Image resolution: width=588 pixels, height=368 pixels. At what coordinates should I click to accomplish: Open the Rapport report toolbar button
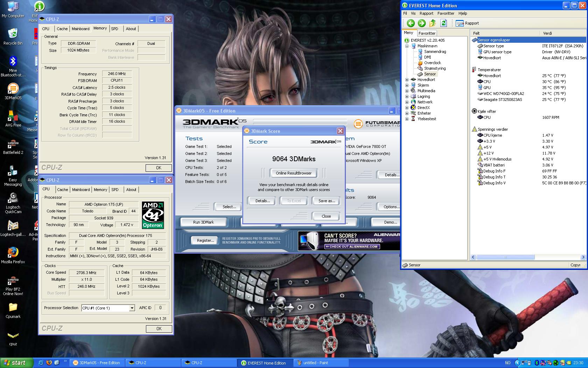467,23
